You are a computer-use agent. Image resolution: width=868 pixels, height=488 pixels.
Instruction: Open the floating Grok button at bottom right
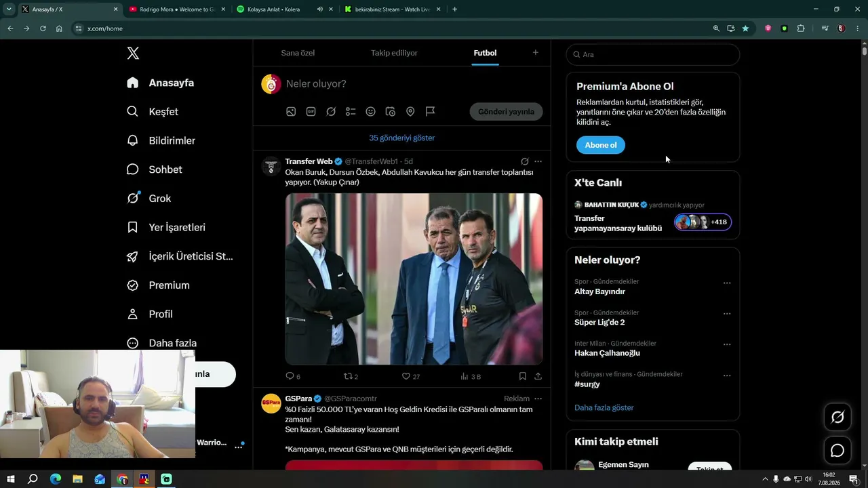[837, 418]
